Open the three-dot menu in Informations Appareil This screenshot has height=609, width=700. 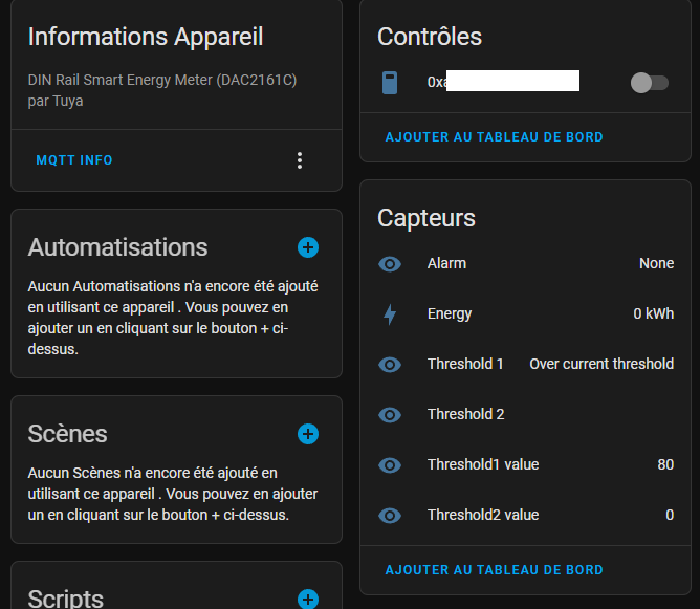pyautogui.click(x=299, y=160)
